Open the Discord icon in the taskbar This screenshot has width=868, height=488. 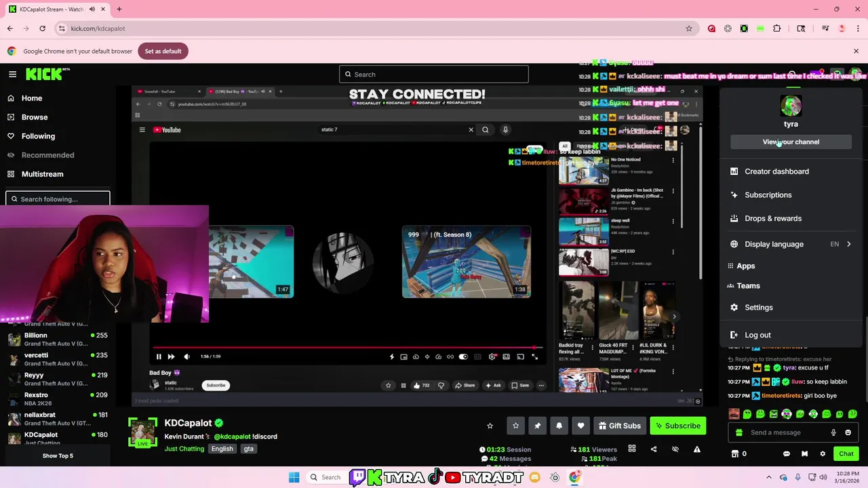[535, 477]
